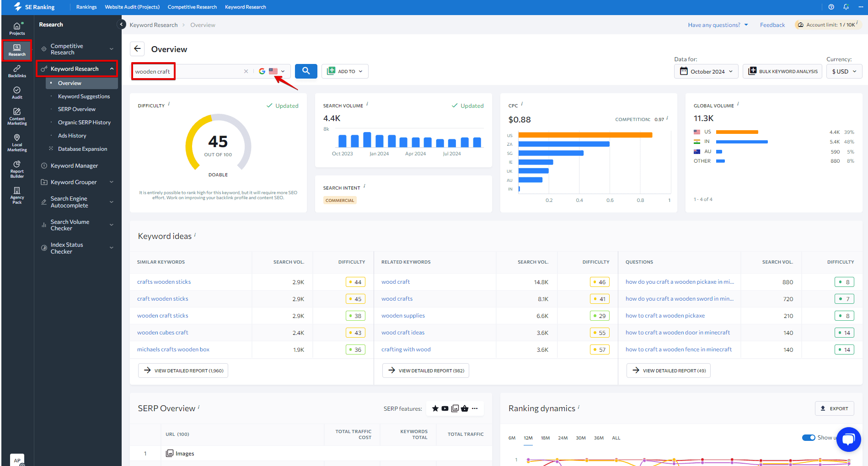The width and height of the screenshot is (868, 466).
Task: Click the images SERP feature icon
Action: [x=455, y=408]
